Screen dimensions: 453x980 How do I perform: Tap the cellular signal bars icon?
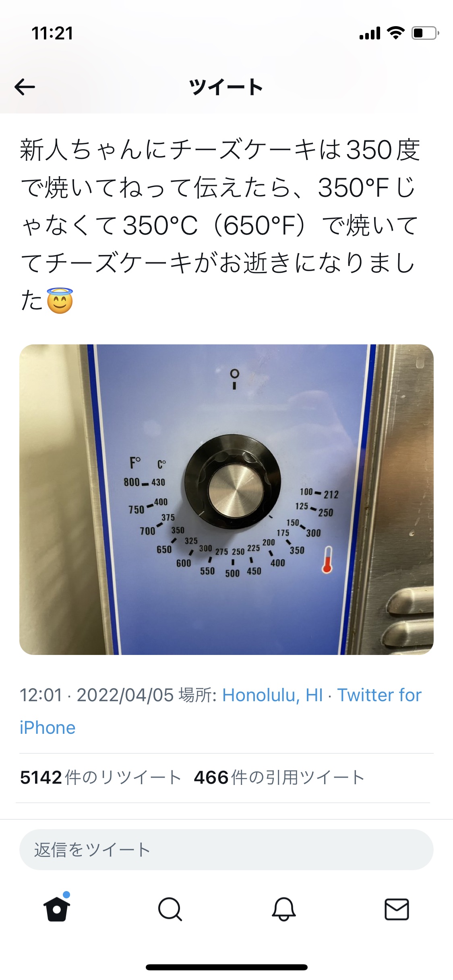[370, 33]
